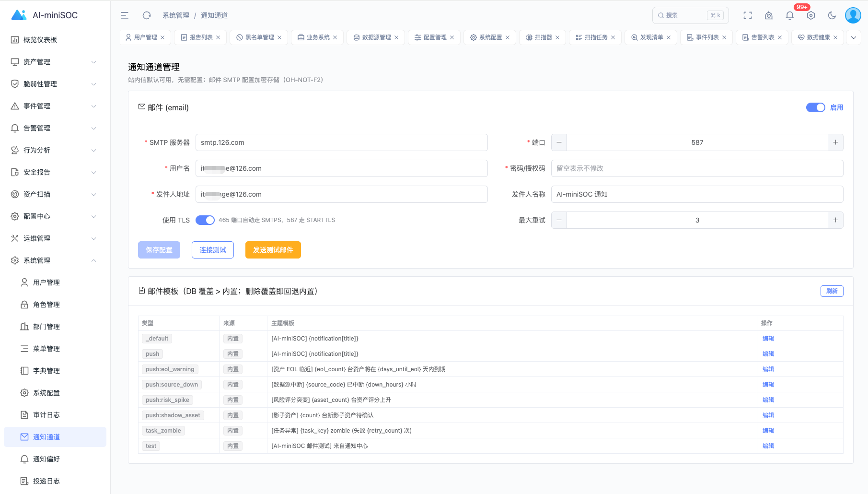Edit the push:eol_warning template

point(768,369)
